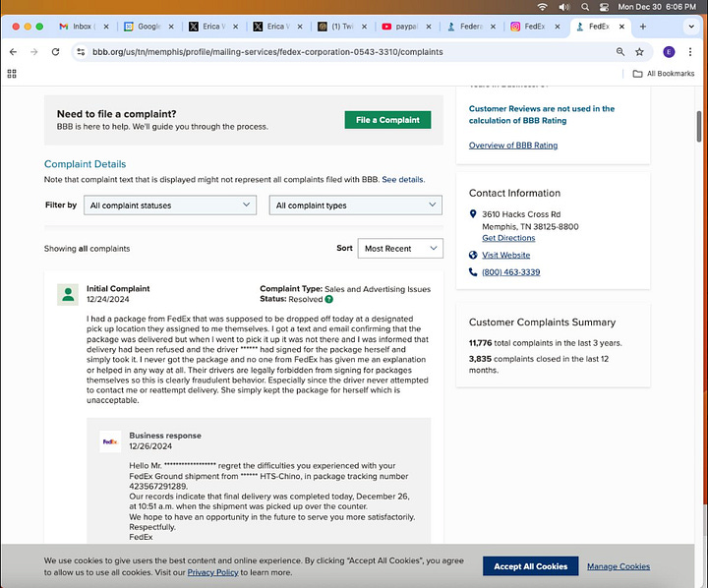Click the phone icon beside the phone number
Screen dimensions: 708x588
[x=473, y=271]
